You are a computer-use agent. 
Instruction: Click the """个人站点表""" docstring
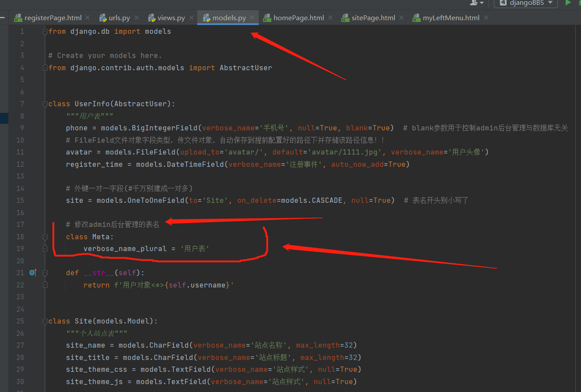pyautogui.click(x=97, y=333)
